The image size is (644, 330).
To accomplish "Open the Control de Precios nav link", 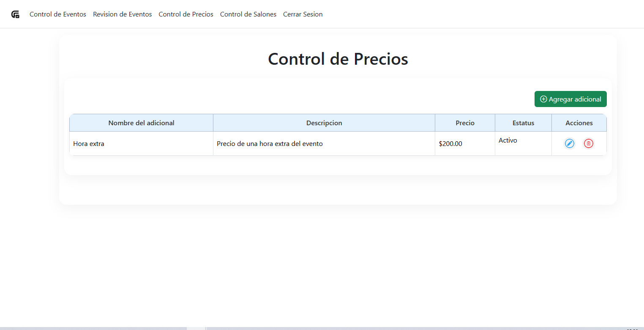I will click(x=186, y=14).
